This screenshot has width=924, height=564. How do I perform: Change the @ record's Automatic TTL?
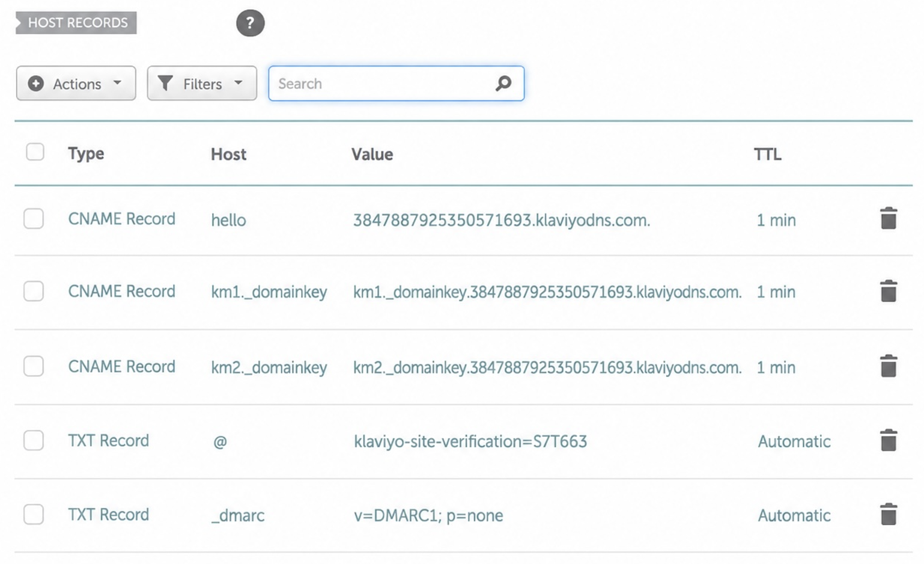click(x=794, y=442)
